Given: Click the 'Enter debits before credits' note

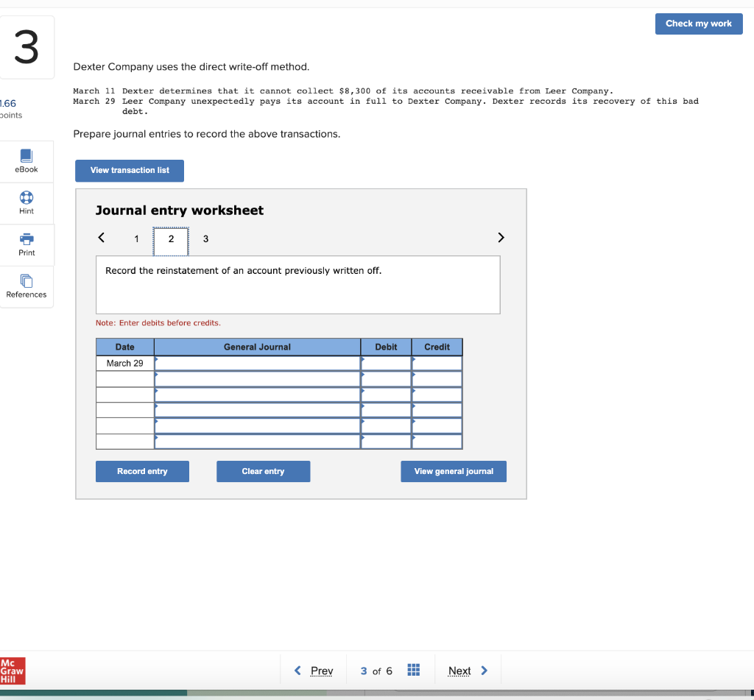Looking at the screenshot, I should click(158, 323).
